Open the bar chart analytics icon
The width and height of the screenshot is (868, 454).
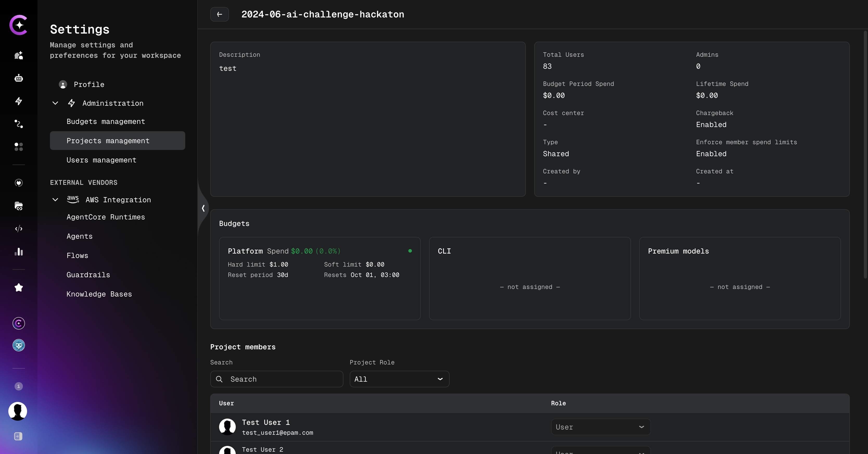click(x=18, y=252)
